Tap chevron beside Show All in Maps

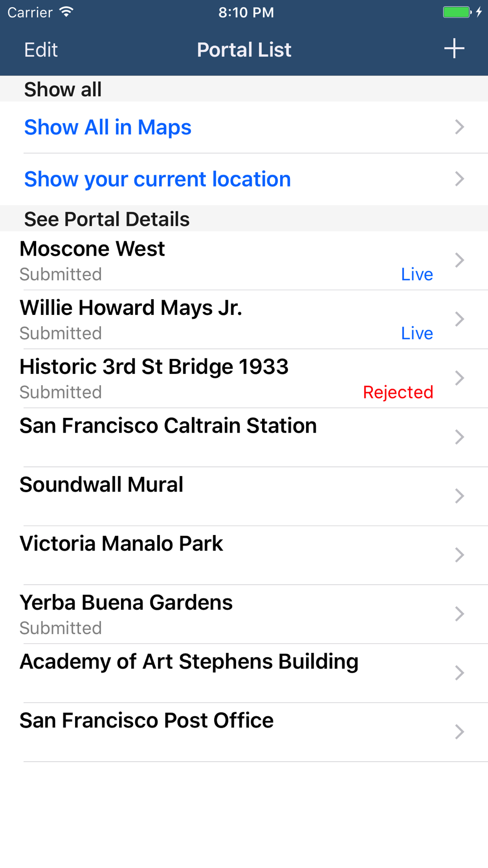[459, 127]
